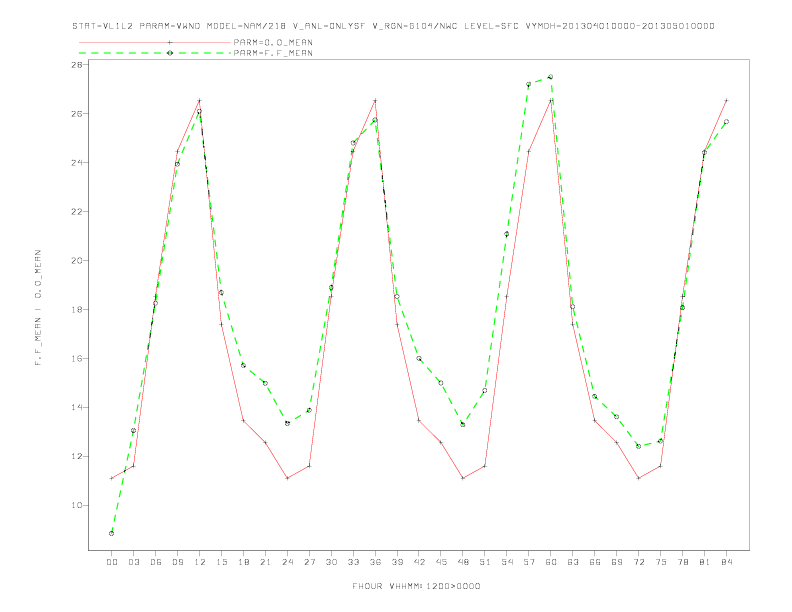Click the green circle marker at hour 84
Viewport: 792px width, 612px height.
point(726,122)
